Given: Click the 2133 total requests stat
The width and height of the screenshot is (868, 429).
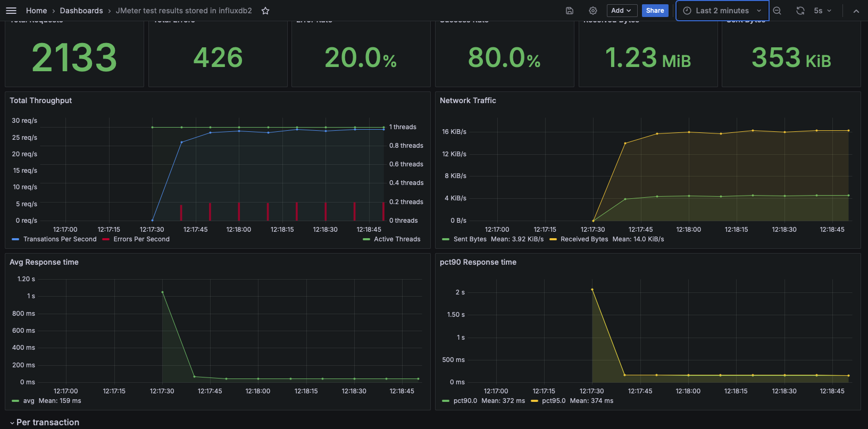Looking at the screenshot, I should tap(74, 58).
